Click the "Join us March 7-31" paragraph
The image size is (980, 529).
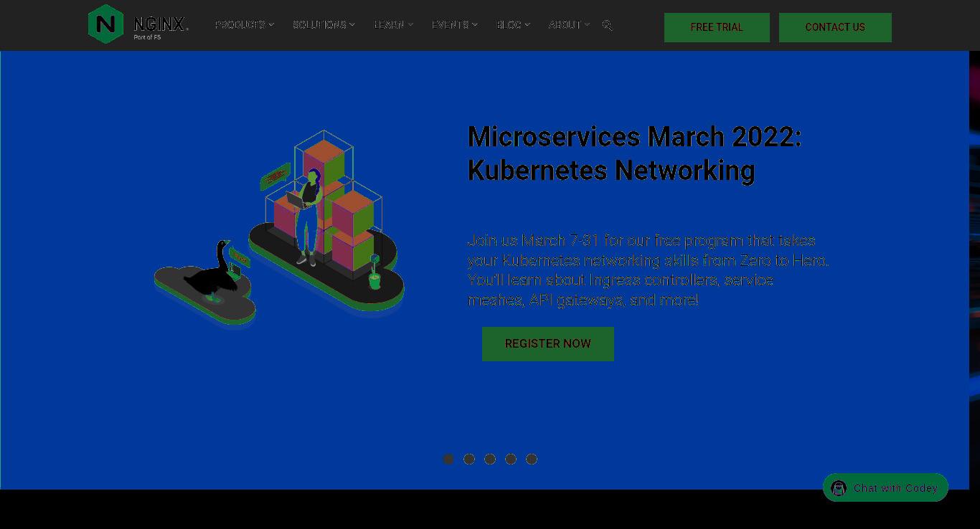[648, 270]
